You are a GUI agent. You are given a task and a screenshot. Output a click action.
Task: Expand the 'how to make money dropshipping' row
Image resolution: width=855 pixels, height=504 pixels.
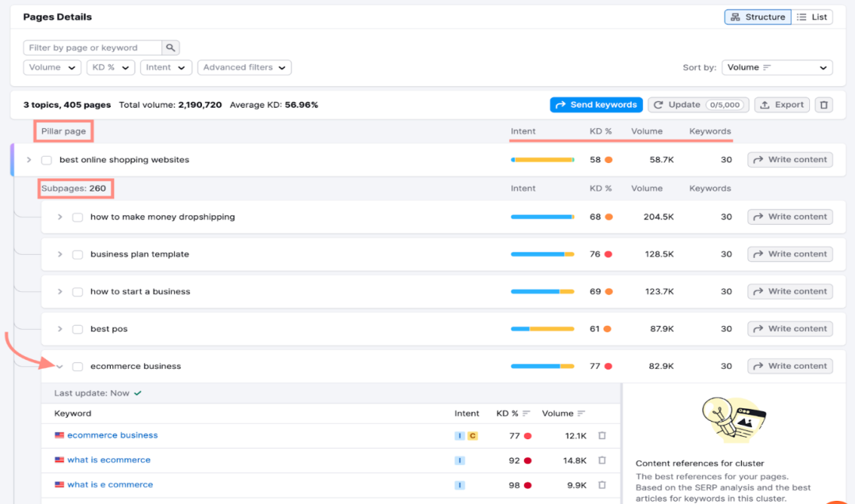point(60,217)
